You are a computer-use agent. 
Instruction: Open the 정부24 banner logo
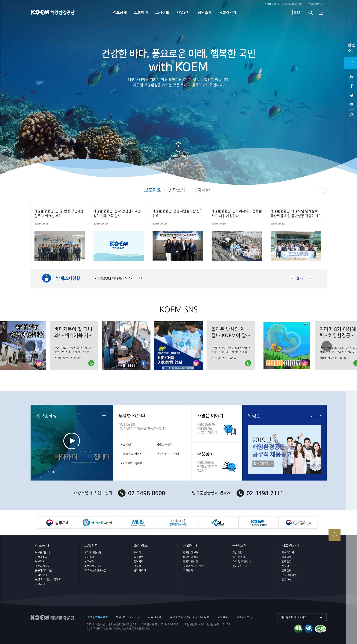point(57,522)
